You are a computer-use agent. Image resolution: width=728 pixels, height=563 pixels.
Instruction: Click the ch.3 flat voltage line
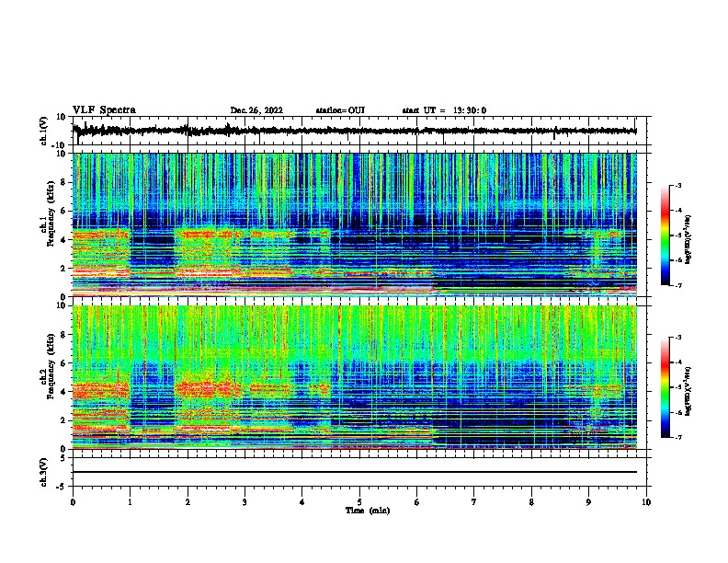354,472
